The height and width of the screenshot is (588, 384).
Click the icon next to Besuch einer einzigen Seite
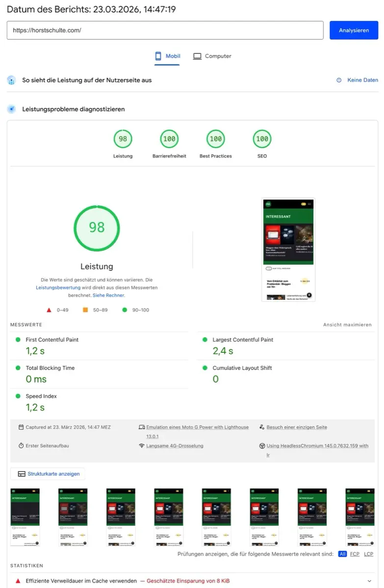pos(262,427)
